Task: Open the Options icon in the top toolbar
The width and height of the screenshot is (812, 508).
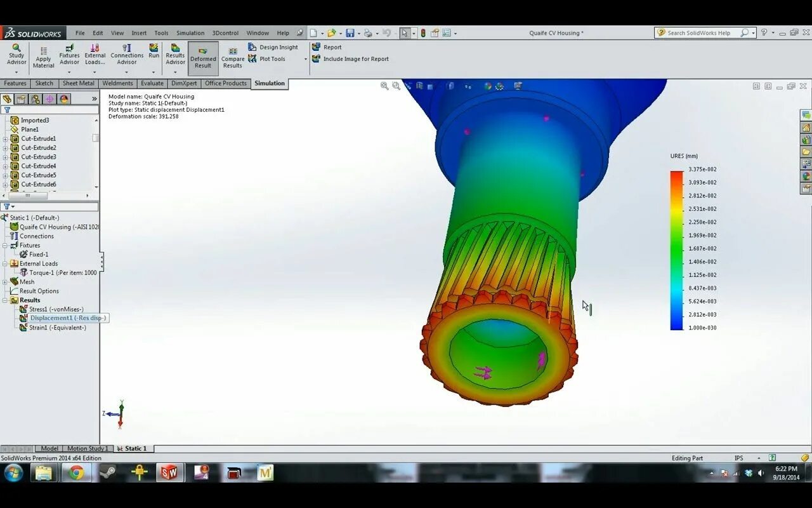Action: pyautogui.click(x=447, y=33)
